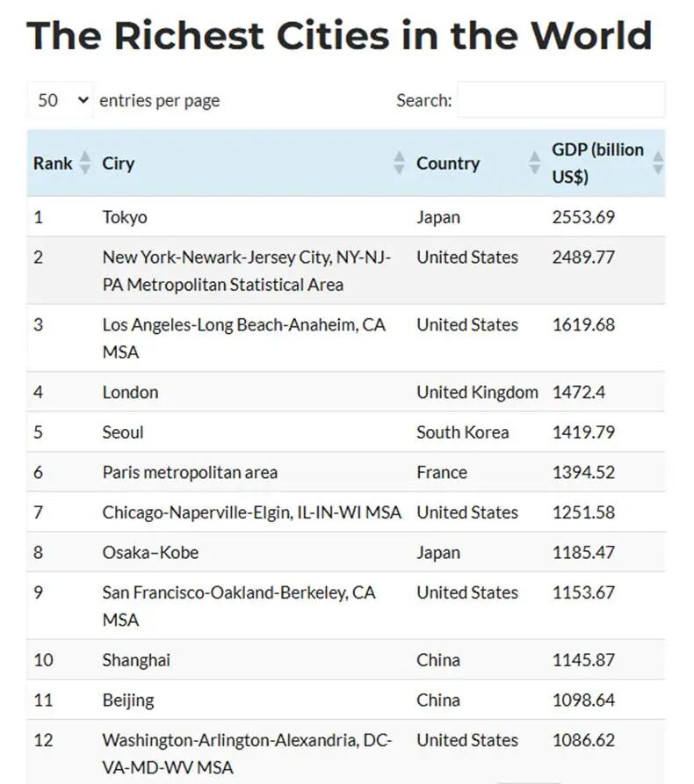
Task: Click the sort arrows in the Ciry column header
Action: tap(399, 163)
